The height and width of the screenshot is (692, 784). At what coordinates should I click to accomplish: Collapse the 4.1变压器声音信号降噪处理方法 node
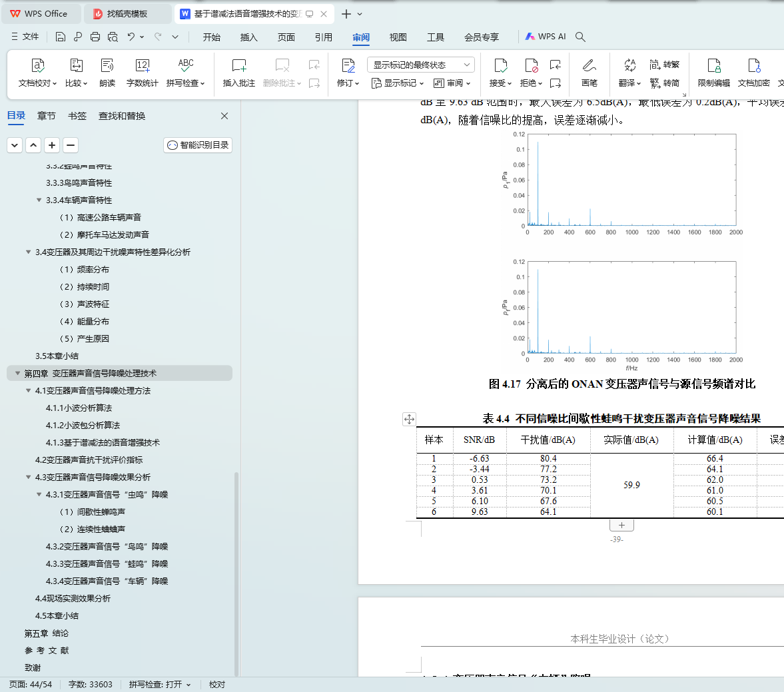pos(29,390)
